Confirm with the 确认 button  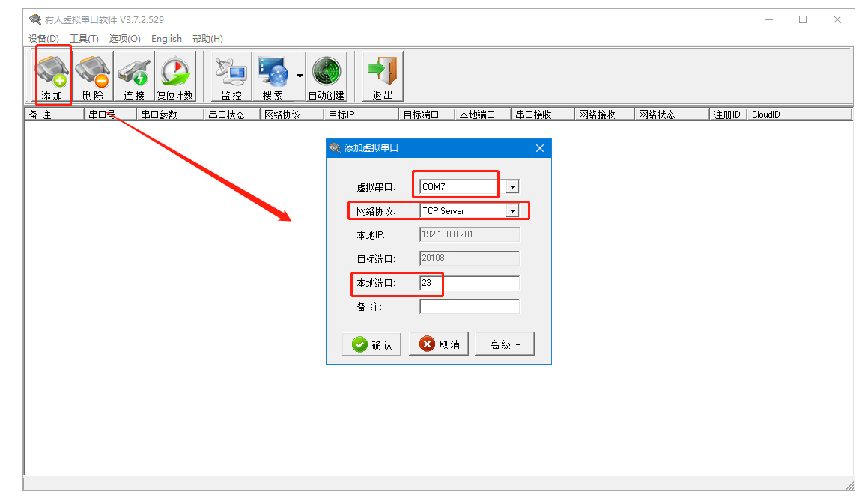click(x=371, y=344)
